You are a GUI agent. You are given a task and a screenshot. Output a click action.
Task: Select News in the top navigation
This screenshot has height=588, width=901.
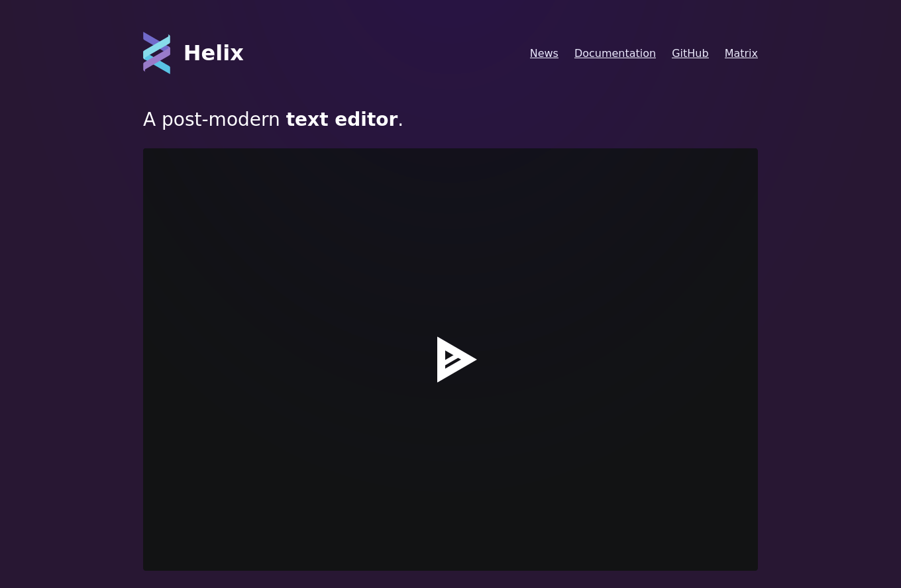(x=544, y=53)
